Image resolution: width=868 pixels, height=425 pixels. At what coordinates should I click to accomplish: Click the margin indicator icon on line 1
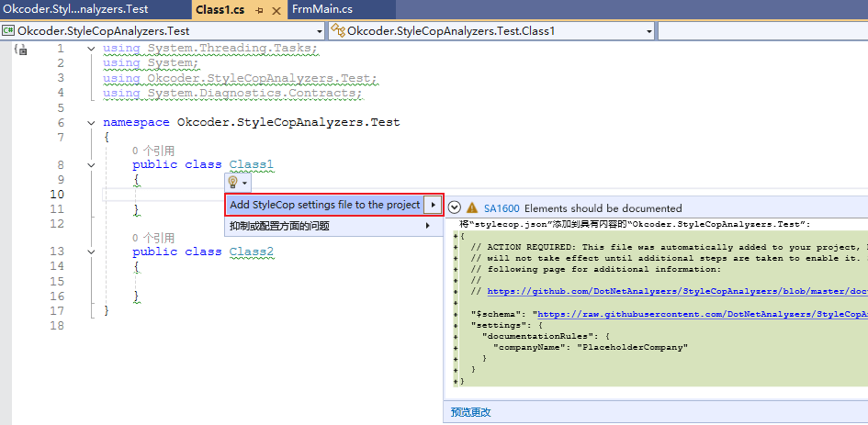coord(20,50)
